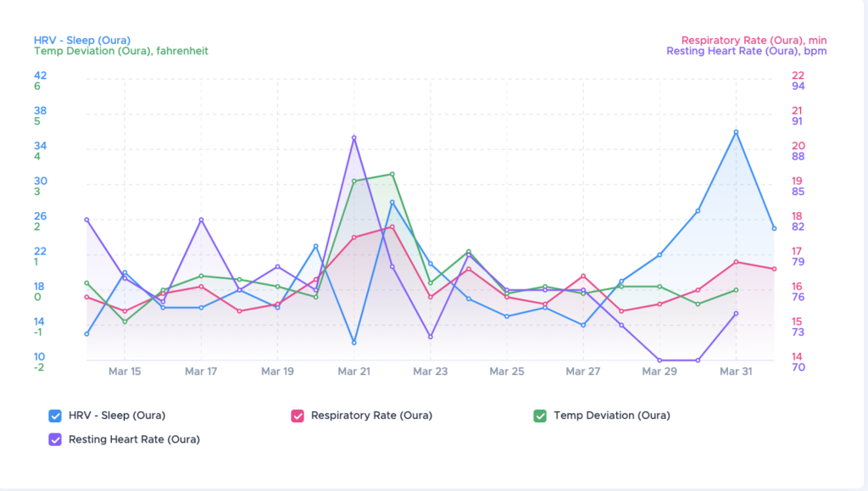Click the Resting Heart Rate (Oura) legend label
Screen dimensions: 868x491
coord(134,439)
